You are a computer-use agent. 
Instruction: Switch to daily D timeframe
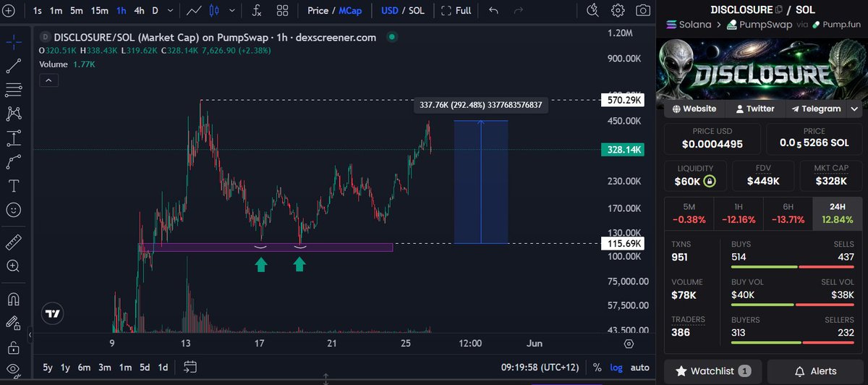(155, 10)
